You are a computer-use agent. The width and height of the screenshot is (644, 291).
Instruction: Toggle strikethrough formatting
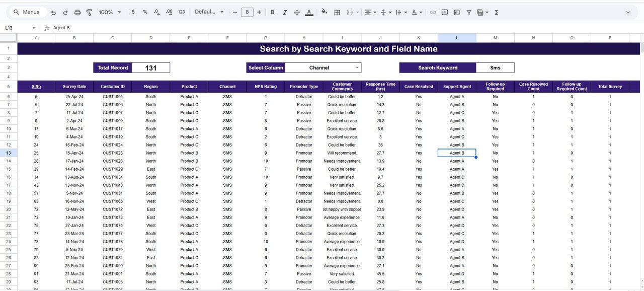tap(297, 12)
